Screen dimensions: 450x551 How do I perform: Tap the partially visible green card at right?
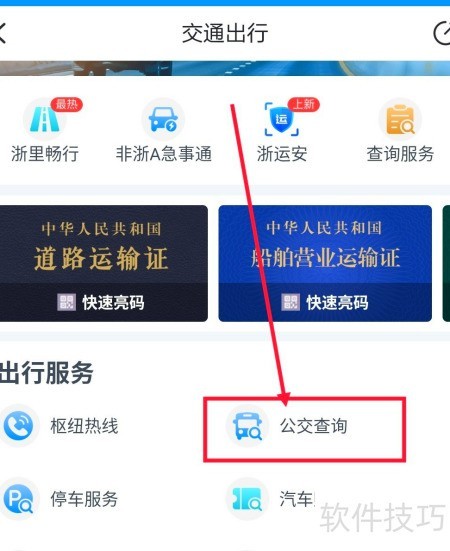(x=446, y=263)
